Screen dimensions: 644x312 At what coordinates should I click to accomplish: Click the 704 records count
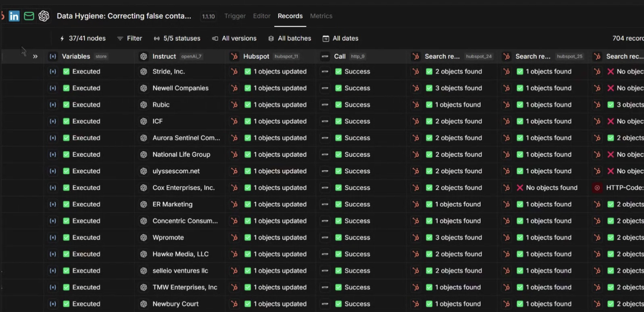pos(628,38)
